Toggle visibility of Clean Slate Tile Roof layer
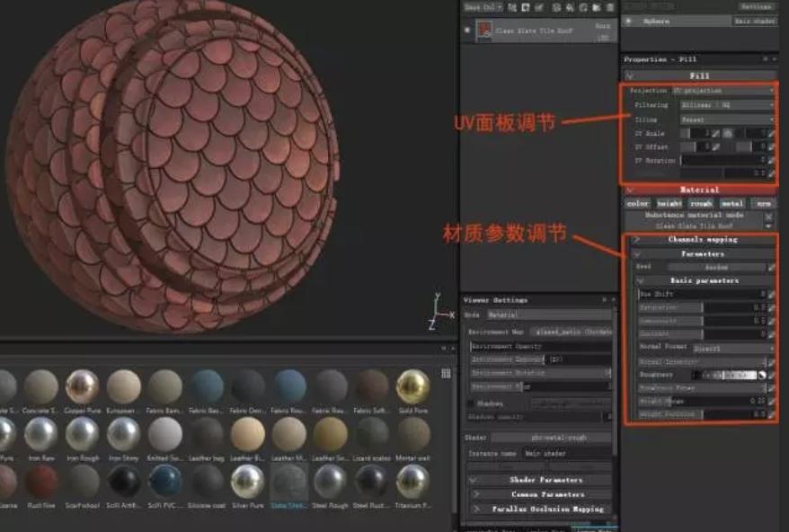This screenshot has width=789, height=532. (x=467, y=31)
